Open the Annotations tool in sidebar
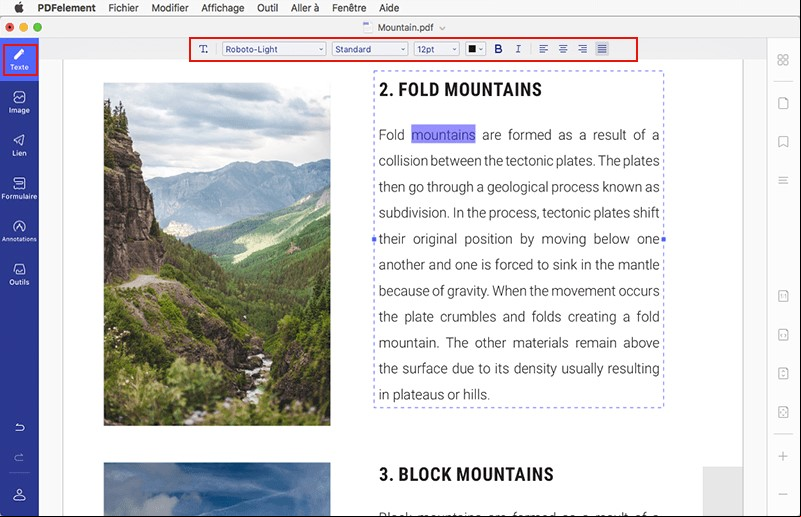This screenshot has height=517, width=801. pos(19,231)
